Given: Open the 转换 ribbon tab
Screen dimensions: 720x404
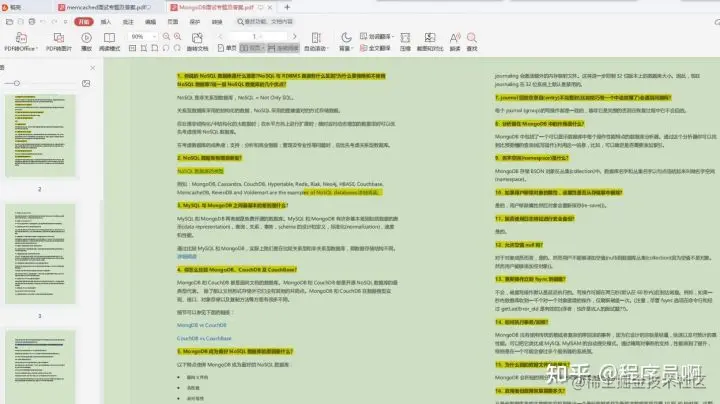Looking at the screenshot, I should 217,22.
